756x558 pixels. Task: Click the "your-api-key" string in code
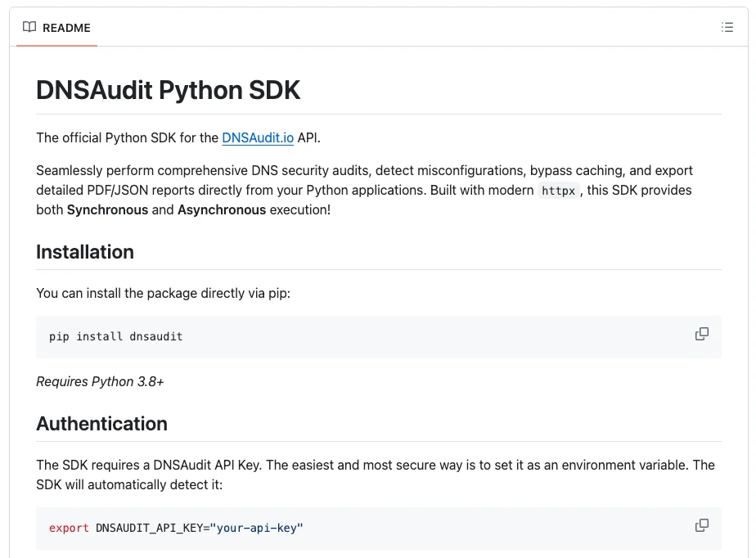pyautogui.click(x=257, y=528)
